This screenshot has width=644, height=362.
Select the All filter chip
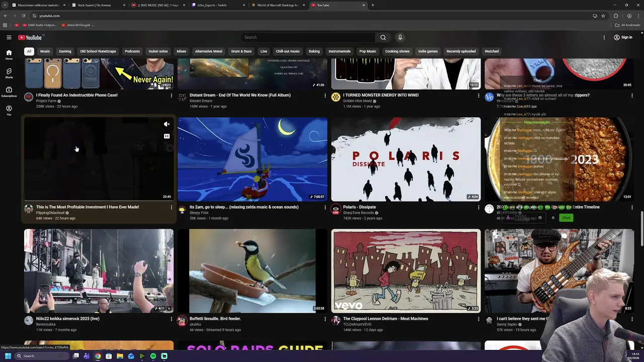click(x=29, y=51)
